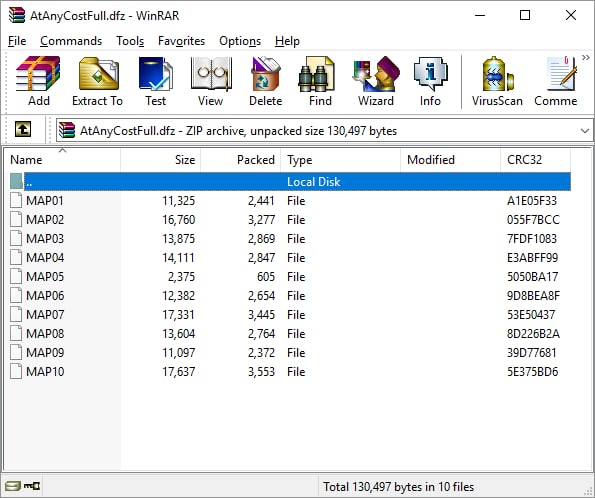Click the MAP01 file icon
Image resolution: width=595 pixels, height=498 pixels.
pos(16,200)
